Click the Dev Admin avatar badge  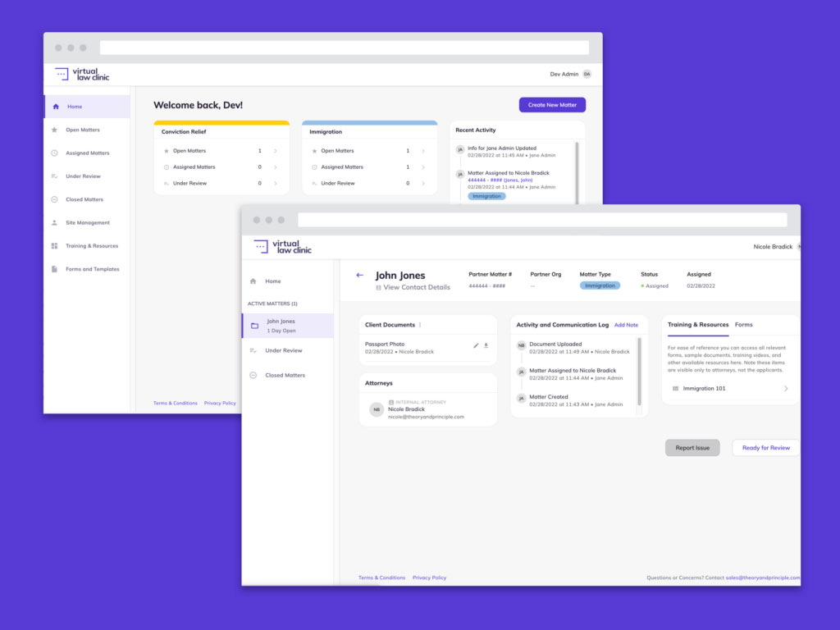click(x=587, y=74)
